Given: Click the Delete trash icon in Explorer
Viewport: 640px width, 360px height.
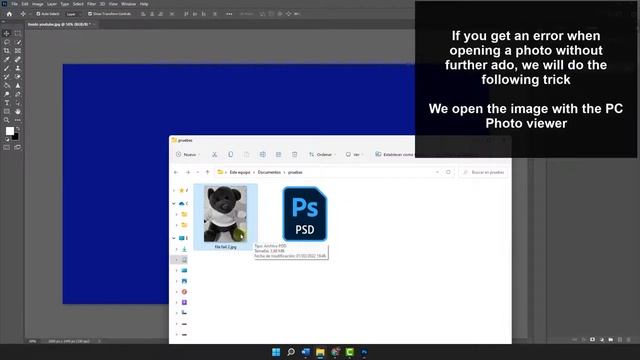Looking at the screenshot, I should click(294, 155).
